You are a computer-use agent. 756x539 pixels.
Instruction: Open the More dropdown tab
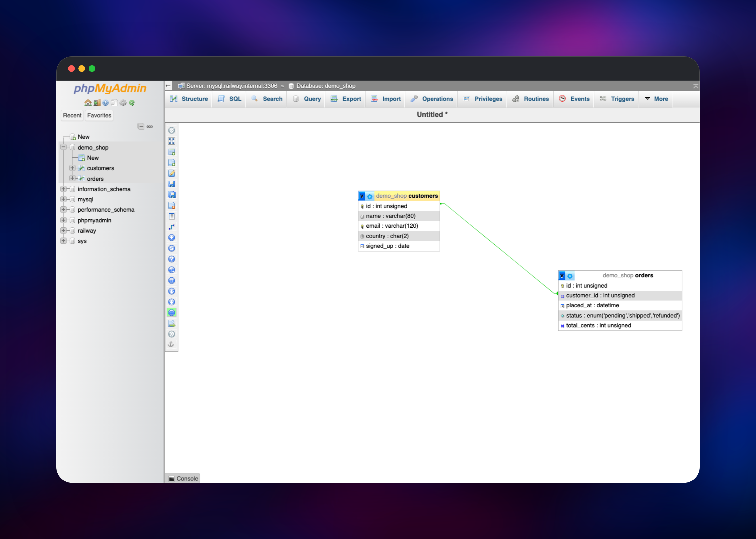[x=656, y=99]
